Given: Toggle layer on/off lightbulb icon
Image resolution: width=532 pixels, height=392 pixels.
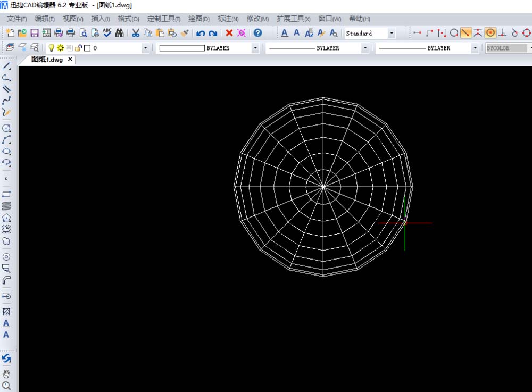Looking at the screenshot, I should (52, 48).
